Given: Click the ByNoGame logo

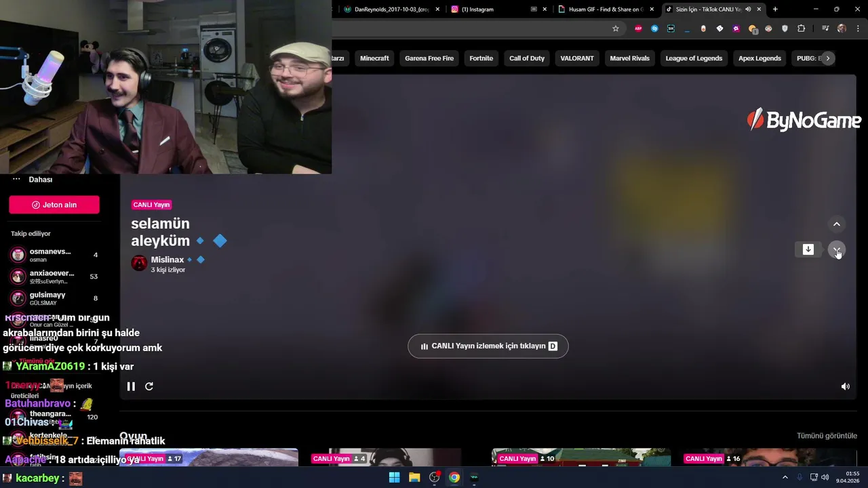Looking at the screenshot, I should click(804, 120).
